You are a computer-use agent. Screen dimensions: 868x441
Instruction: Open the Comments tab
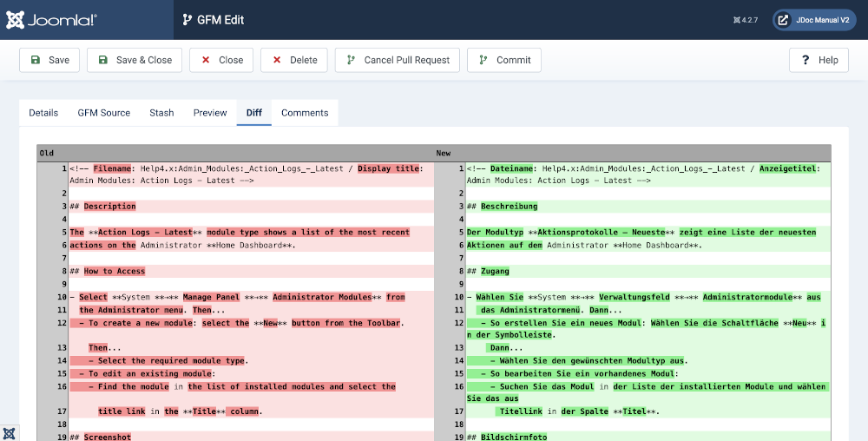305,113
